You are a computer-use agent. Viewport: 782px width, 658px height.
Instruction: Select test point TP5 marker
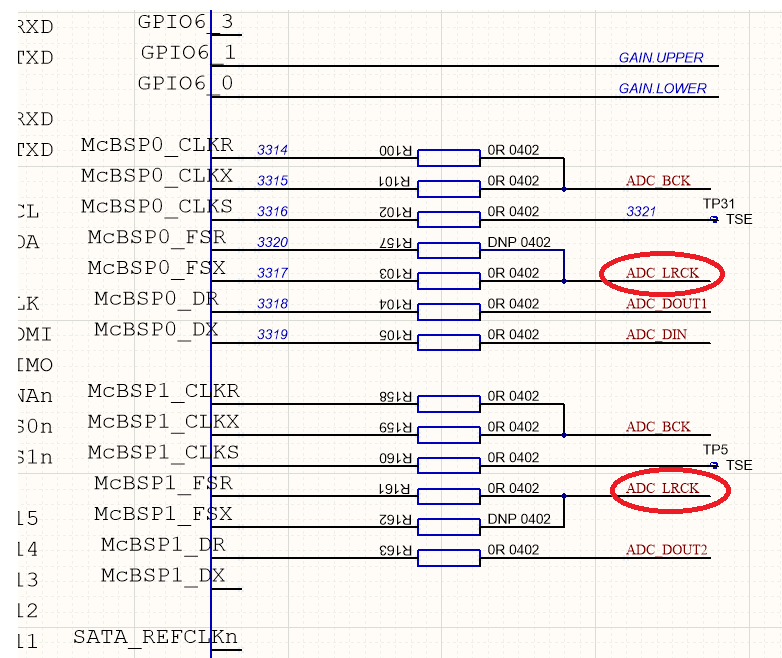pos(714,465)
